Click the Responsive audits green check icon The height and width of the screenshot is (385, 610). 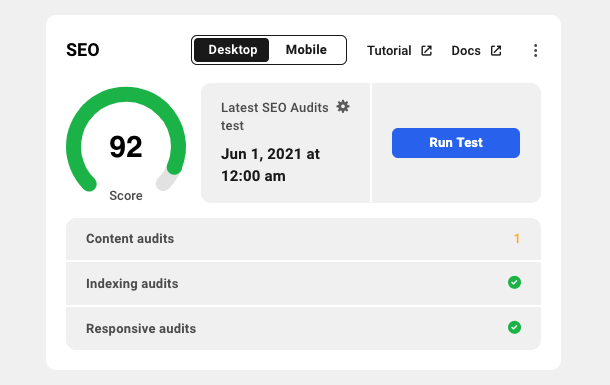click(514, 327)
